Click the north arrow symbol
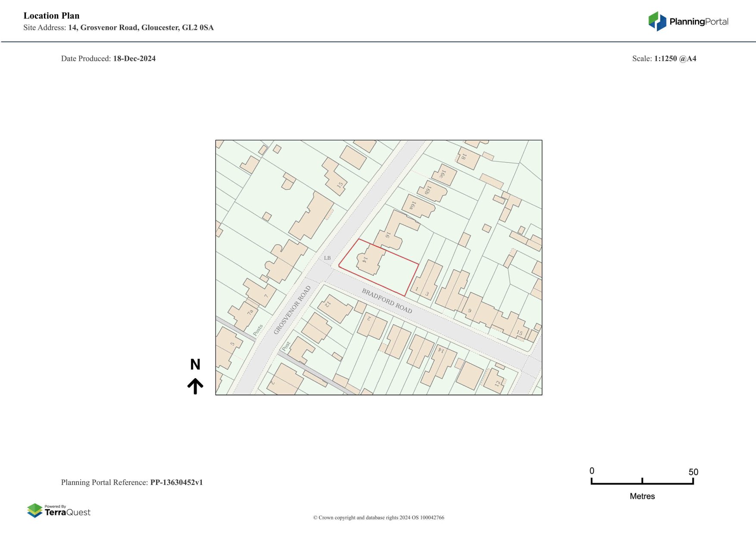 (195, 386)
